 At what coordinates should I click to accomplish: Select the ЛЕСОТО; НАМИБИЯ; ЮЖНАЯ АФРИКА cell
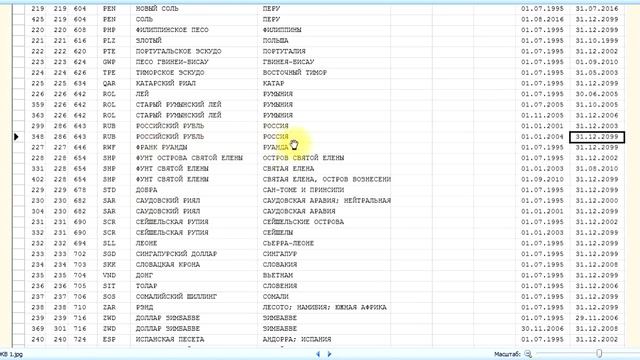324,307
